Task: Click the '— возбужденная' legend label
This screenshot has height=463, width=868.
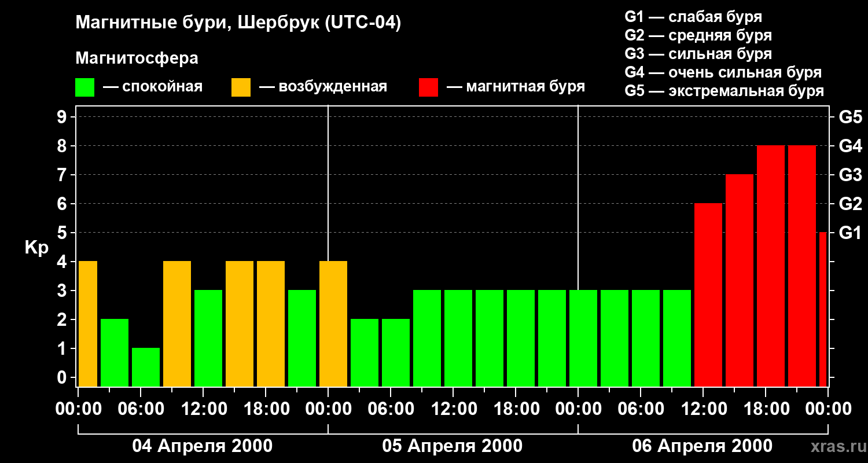Action: coord(323,87)
